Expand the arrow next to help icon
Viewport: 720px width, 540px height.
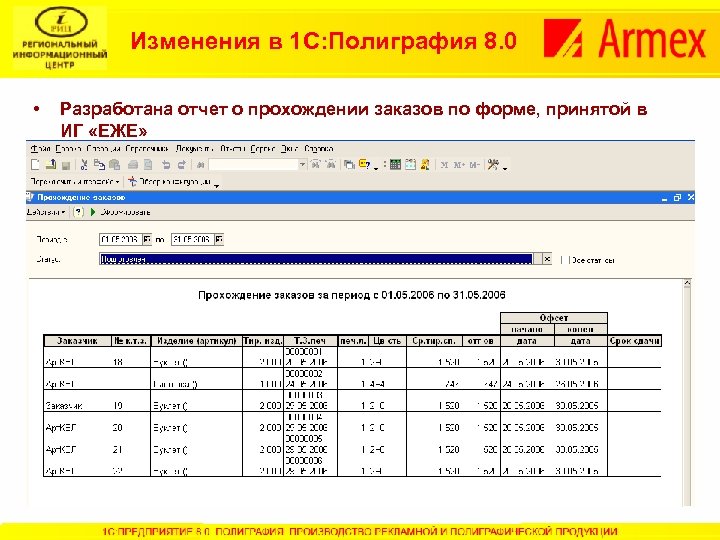tap(376, 168)
